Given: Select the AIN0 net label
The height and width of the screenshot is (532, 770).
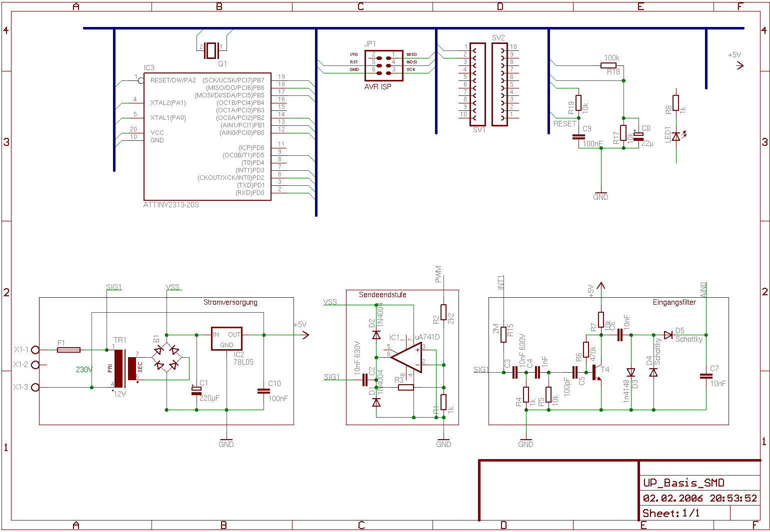Looking at the screenshot, I should [703, 290].
